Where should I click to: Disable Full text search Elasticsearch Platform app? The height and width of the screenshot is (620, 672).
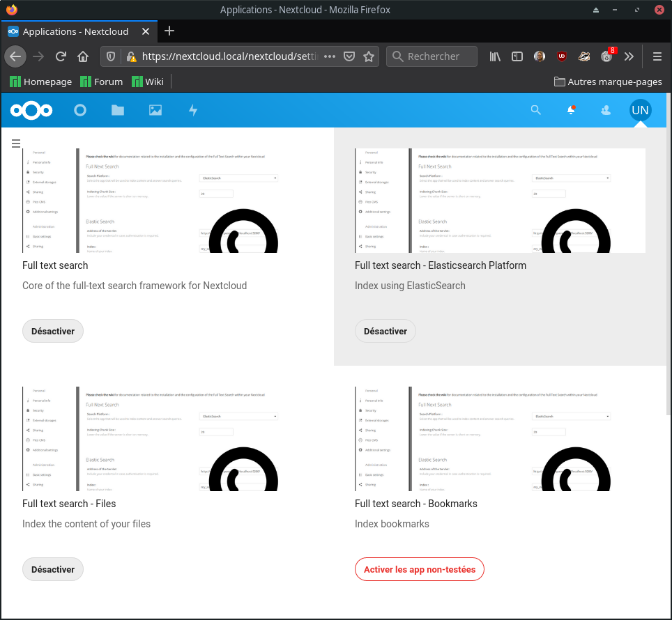click(x=385, y=331)
